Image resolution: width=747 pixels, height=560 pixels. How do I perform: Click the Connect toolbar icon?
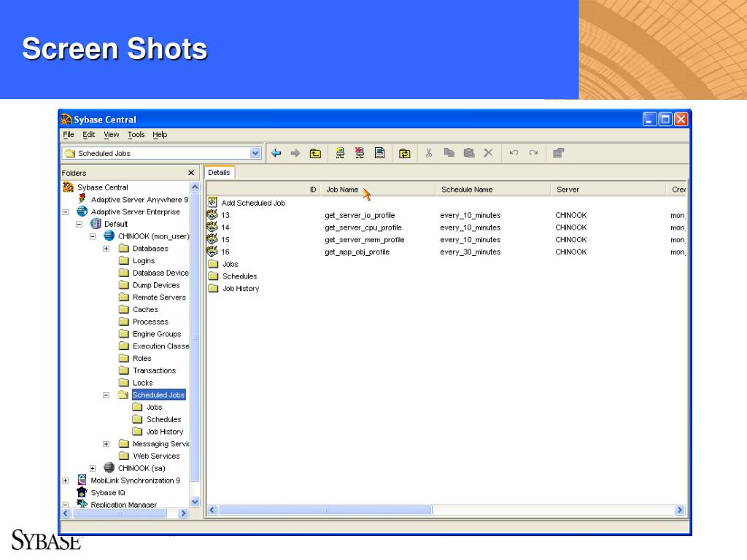[340, 153]
